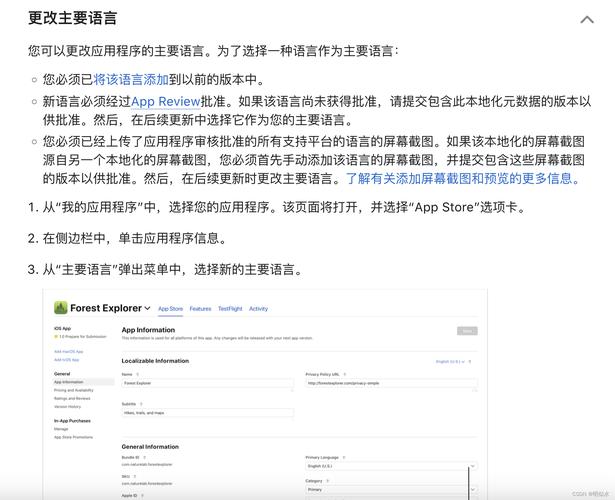Click the help icon next to Apple ID

(142, 496)
